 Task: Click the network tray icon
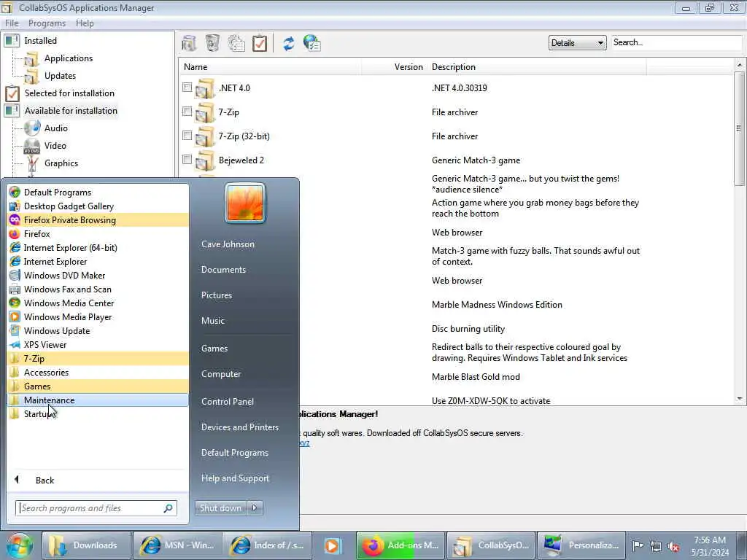pyautogui.click(x=656, y=546)
